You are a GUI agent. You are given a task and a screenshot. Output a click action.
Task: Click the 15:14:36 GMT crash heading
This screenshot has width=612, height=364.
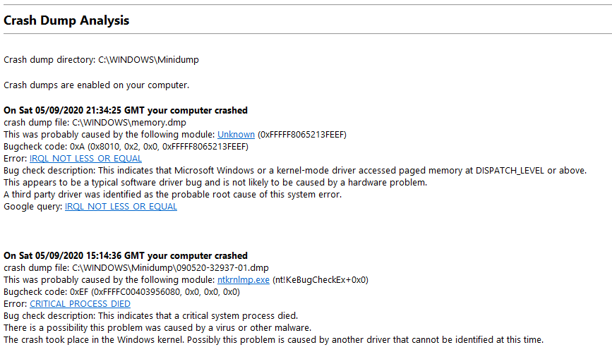click(125, 256)
